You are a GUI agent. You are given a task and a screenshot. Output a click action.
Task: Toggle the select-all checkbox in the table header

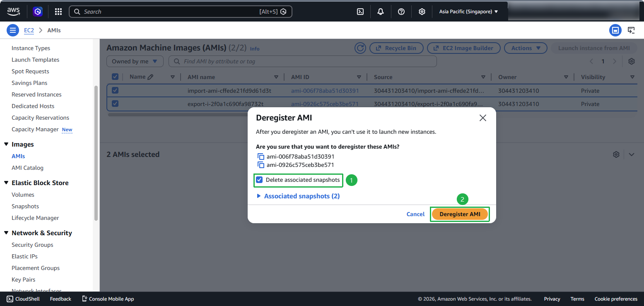pos(115,77)
